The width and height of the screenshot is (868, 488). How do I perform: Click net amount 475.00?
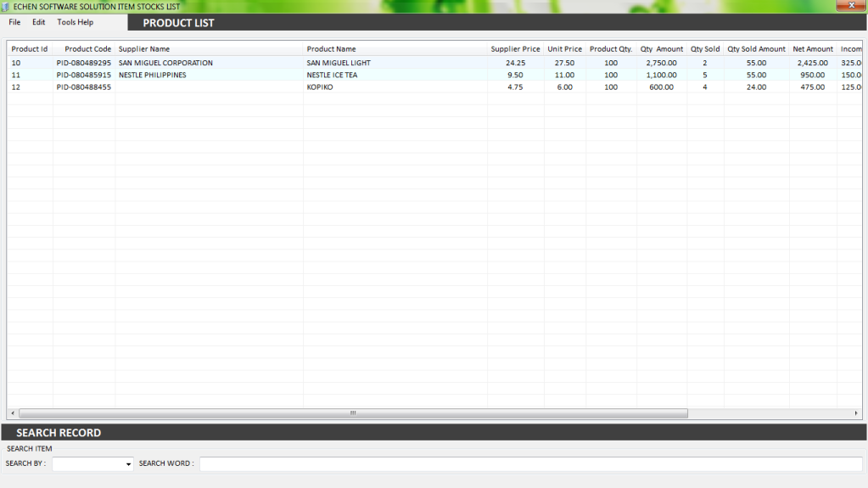[x=813, y=87]
